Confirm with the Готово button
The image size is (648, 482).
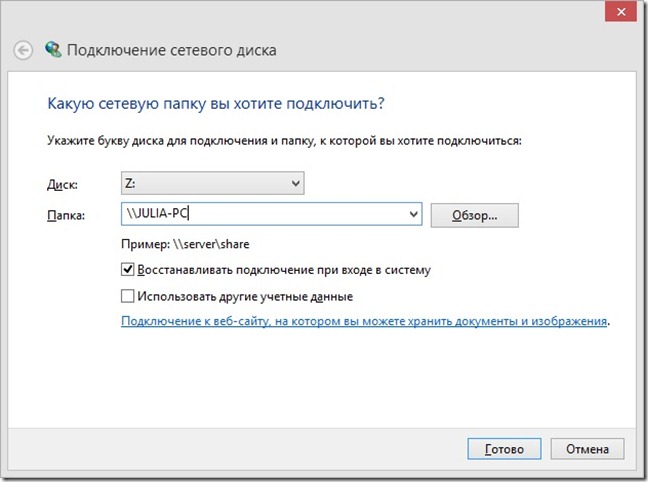[x=504, y=448]
